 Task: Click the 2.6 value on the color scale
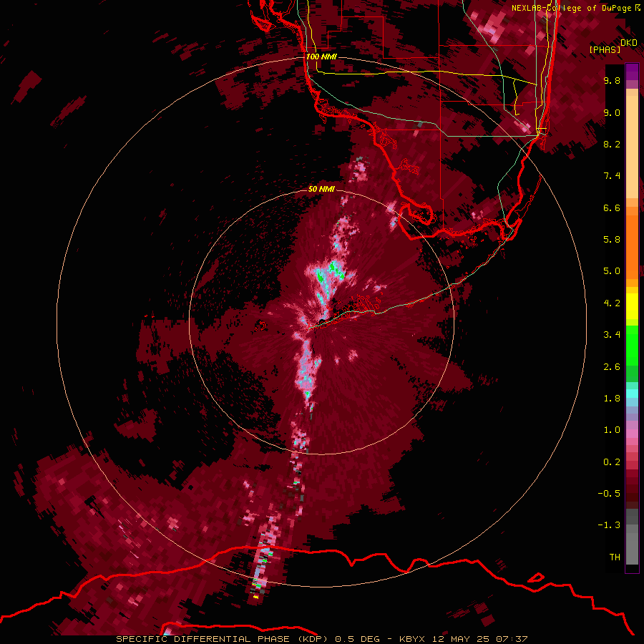[612, 367]
